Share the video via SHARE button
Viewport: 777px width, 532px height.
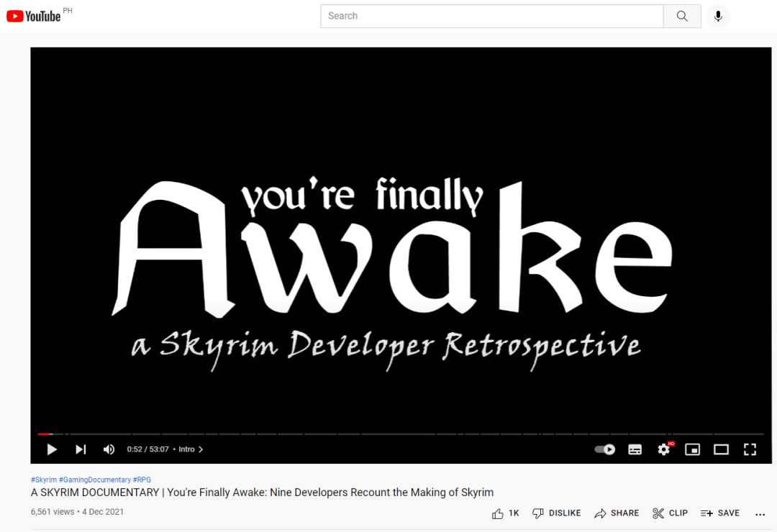coord(617,513)
